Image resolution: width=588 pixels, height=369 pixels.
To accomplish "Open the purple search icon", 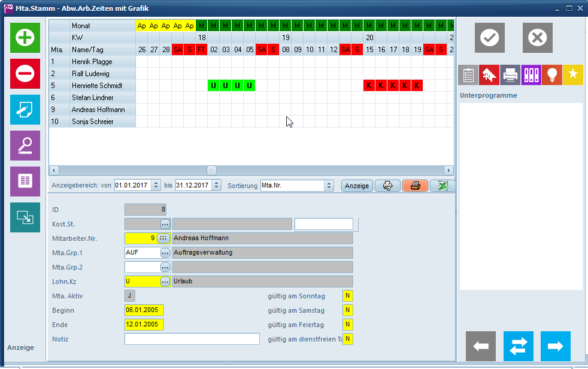I will 25,146.
